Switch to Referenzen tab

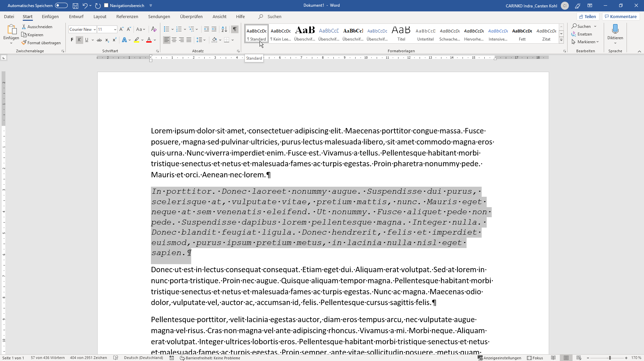[127, 16]
